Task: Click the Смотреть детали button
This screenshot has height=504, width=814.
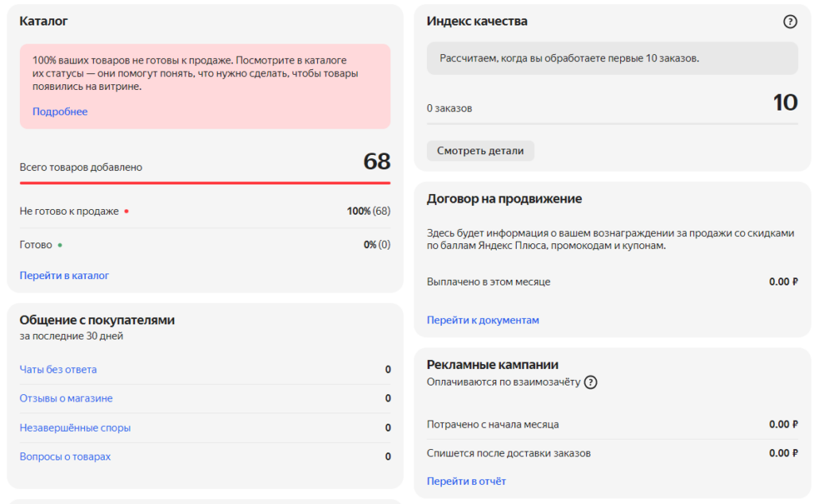Action: pos(480,151)
